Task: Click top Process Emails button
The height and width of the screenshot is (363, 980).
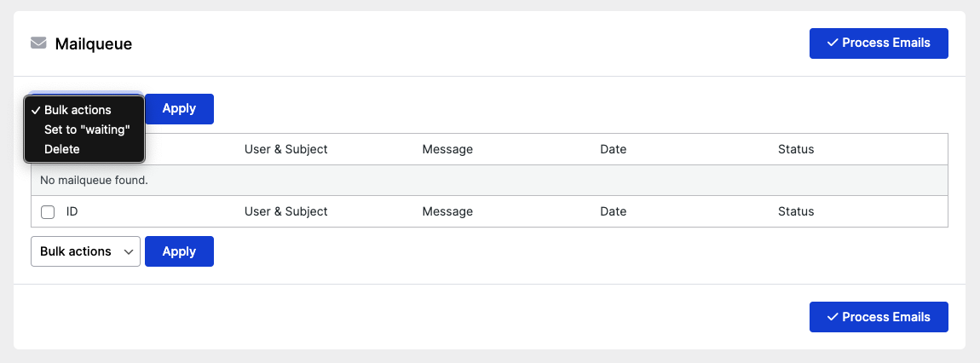Action: pyautogui.click(x=879, y=43)
